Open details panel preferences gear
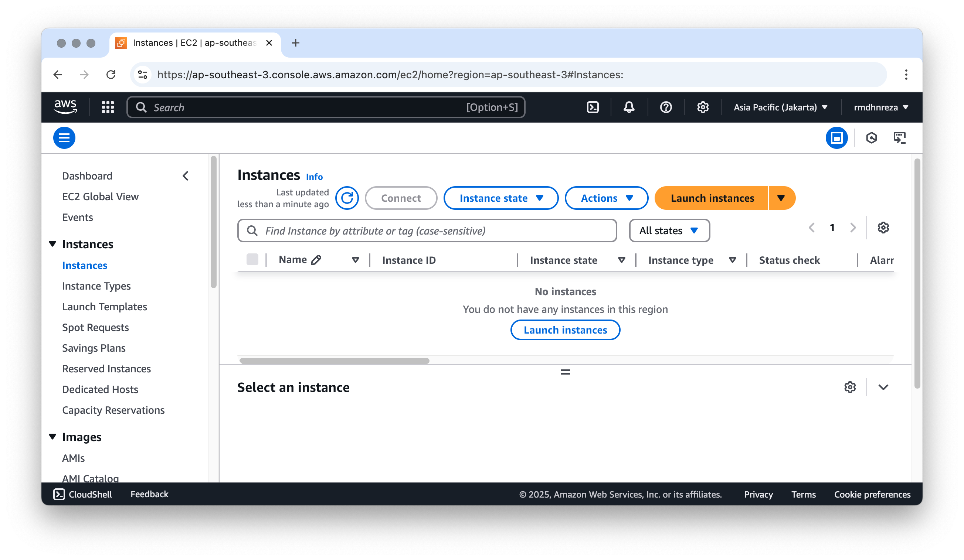Viewport: 964px width, 560px height. (850, 387)
